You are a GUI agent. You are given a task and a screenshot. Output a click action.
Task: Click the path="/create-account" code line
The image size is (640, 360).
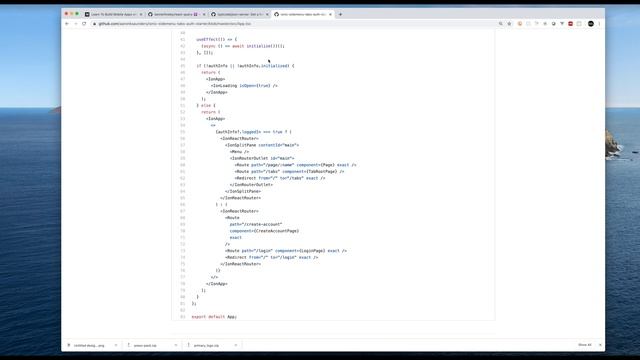(256, 224)
